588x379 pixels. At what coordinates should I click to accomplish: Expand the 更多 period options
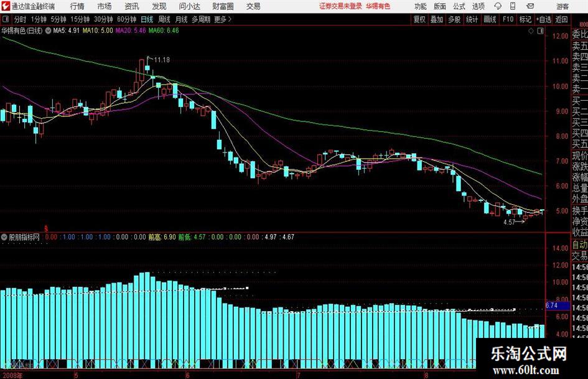tap(223, 19)
